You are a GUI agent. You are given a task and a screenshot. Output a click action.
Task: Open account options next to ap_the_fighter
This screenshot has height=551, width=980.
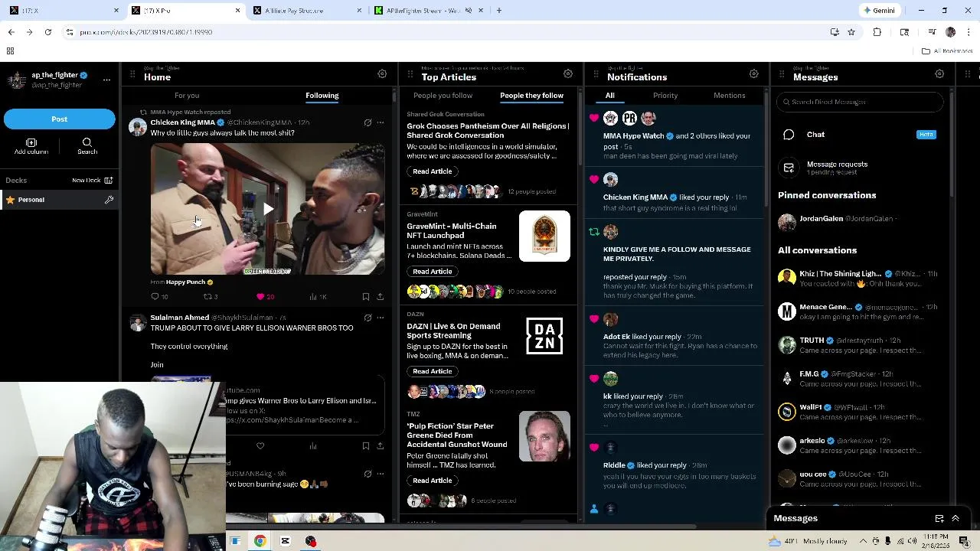pyautogui.click(x=106, y=80)
